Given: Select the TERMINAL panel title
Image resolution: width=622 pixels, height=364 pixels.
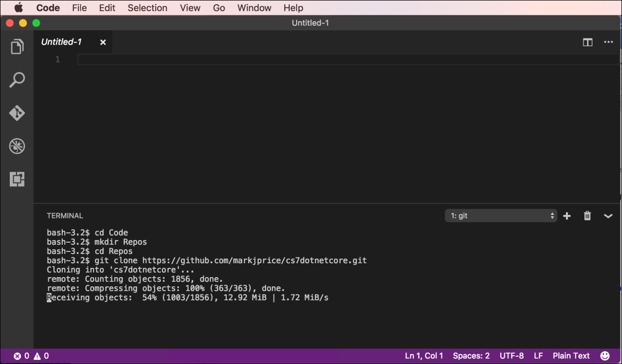Looking at the screenshot, I should (x=65, y=216).
